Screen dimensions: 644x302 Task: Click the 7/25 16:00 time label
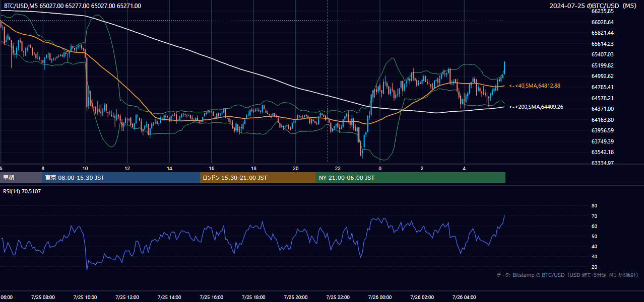(x=211, y=297)
